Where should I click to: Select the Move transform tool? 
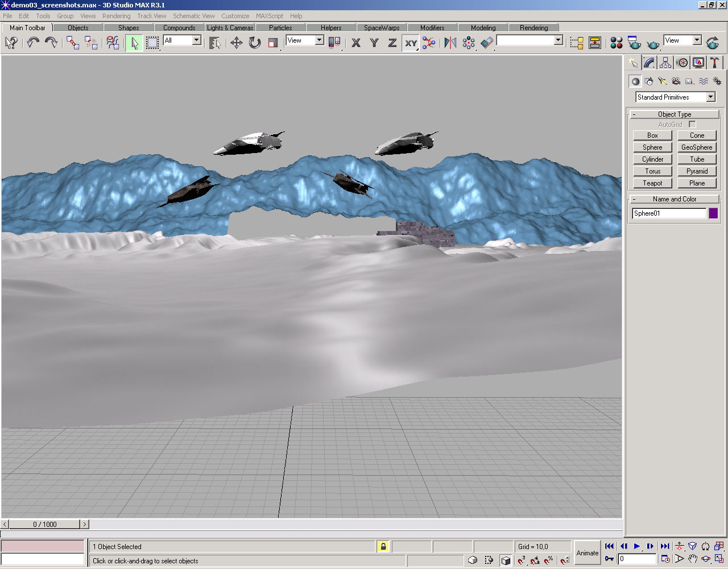tap(236, 43)
